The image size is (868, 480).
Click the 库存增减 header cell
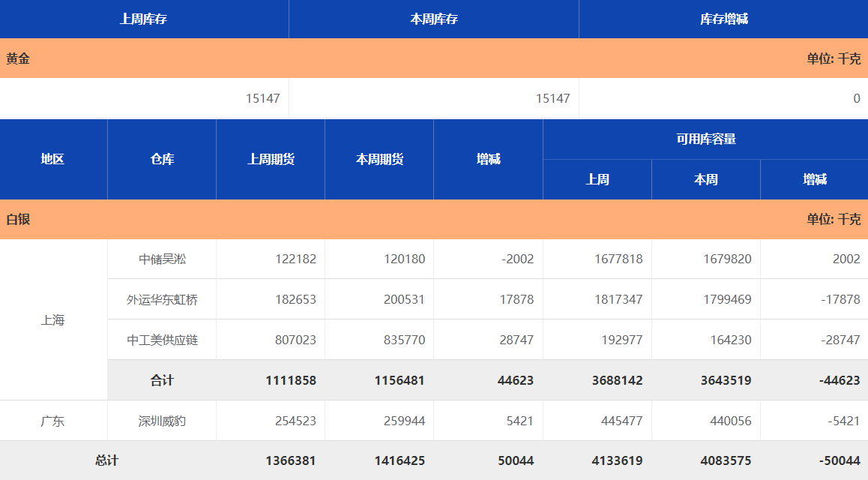[723, 19]
